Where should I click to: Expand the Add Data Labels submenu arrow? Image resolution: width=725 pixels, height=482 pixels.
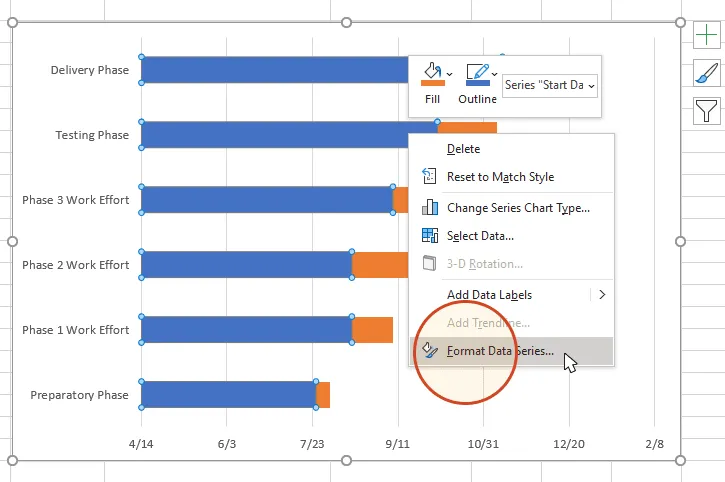(x=602, y=295)
